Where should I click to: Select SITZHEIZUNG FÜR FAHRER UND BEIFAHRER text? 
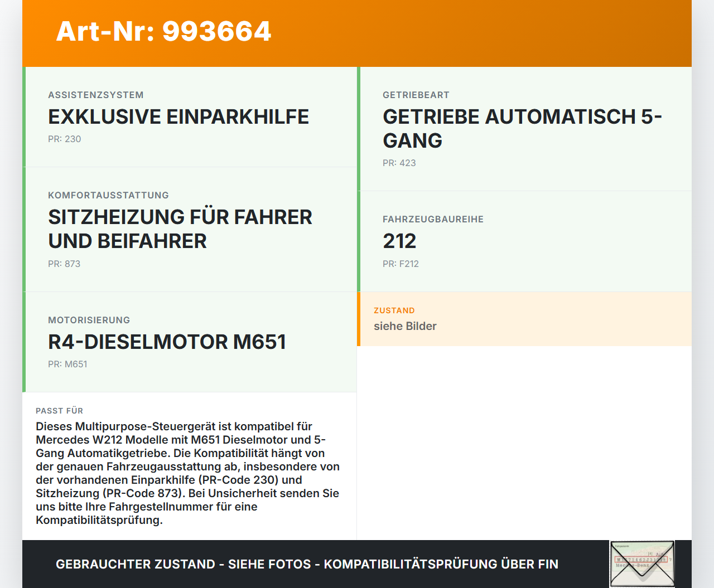pos(180,229)
